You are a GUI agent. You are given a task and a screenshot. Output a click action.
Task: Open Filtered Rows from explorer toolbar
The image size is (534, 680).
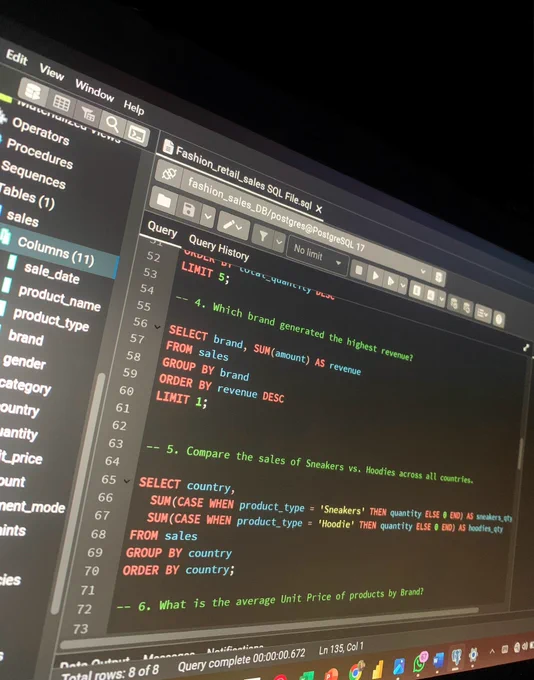[88, 114]
